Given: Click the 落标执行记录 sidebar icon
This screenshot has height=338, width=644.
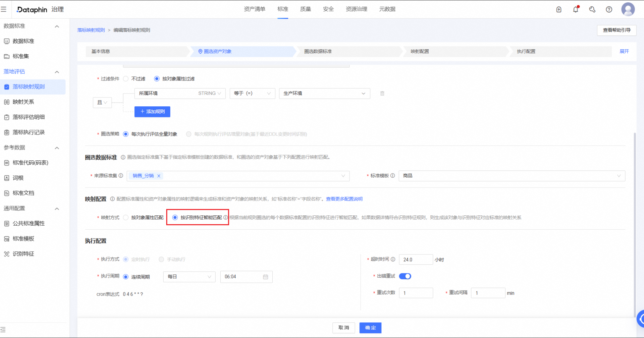Looking at the screenshot, I should [7, 133].
